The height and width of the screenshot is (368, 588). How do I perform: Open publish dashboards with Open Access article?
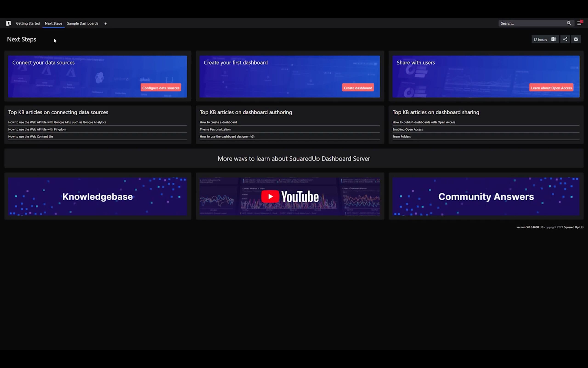424,122
